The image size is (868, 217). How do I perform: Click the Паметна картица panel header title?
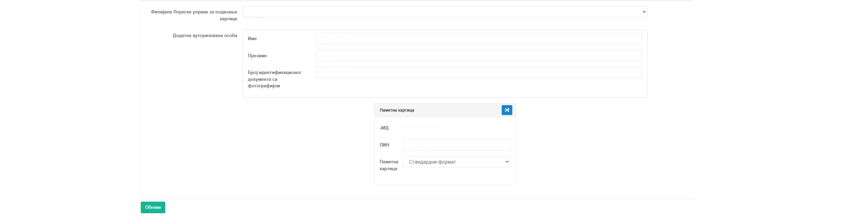[x=397, y=110]
